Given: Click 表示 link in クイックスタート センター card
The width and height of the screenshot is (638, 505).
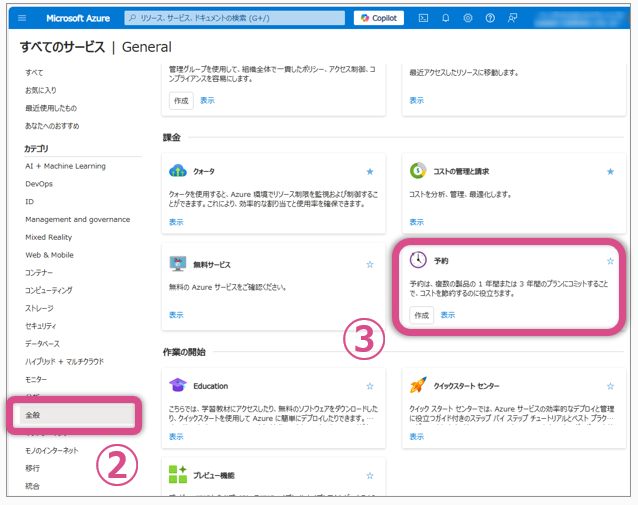Looking at the screenshot, I should coord(417,437).
